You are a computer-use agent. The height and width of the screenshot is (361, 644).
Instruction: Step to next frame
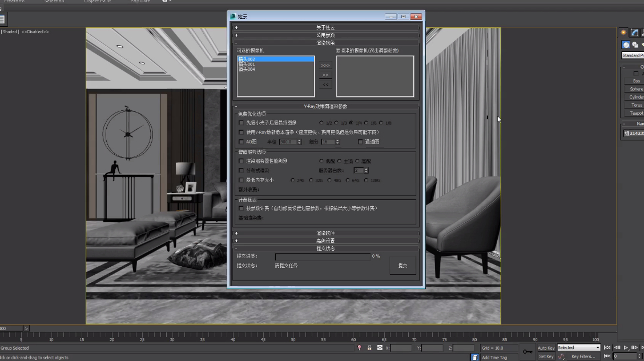(634, 347)
